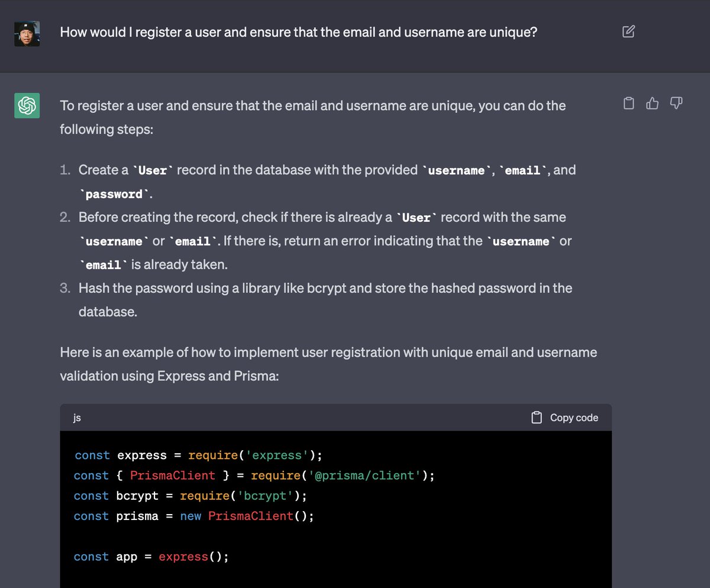Click the code line requiring 'express'

click(x=198, y=455)
